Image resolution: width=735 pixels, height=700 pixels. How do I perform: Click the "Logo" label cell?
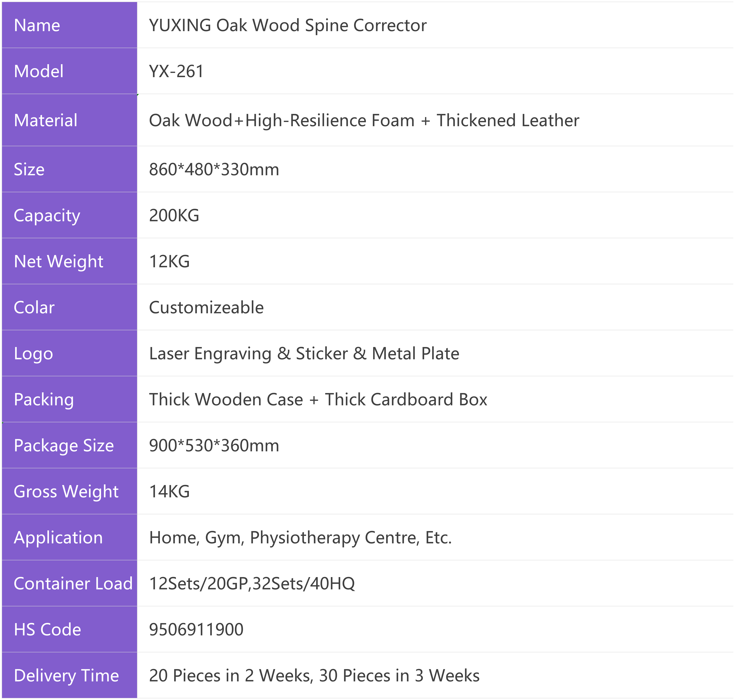[69, 353]
